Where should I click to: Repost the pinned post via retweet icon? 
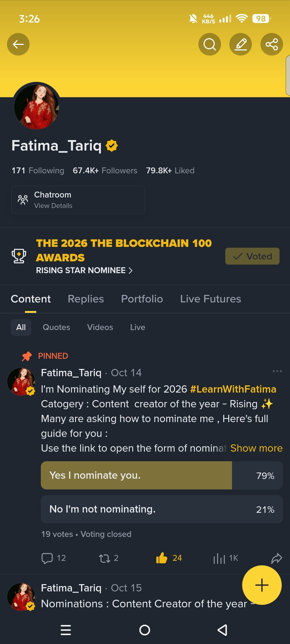[x=104, y=558]
